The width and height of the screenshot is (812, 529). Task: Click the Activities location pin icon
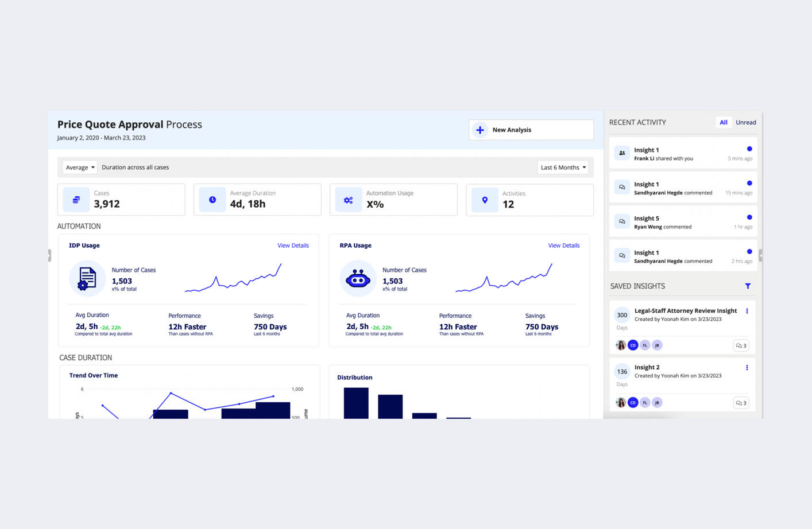484,199
